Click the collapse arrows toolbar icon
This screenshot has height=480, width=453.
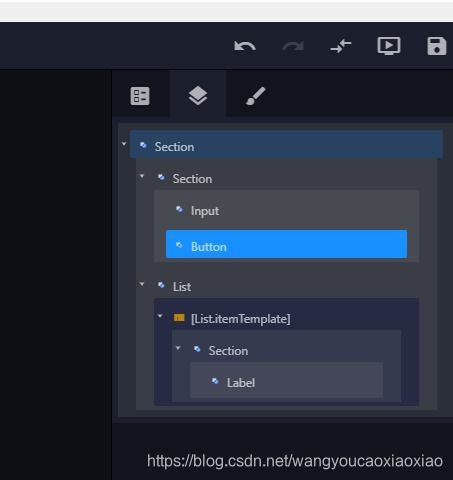[341, 46]
